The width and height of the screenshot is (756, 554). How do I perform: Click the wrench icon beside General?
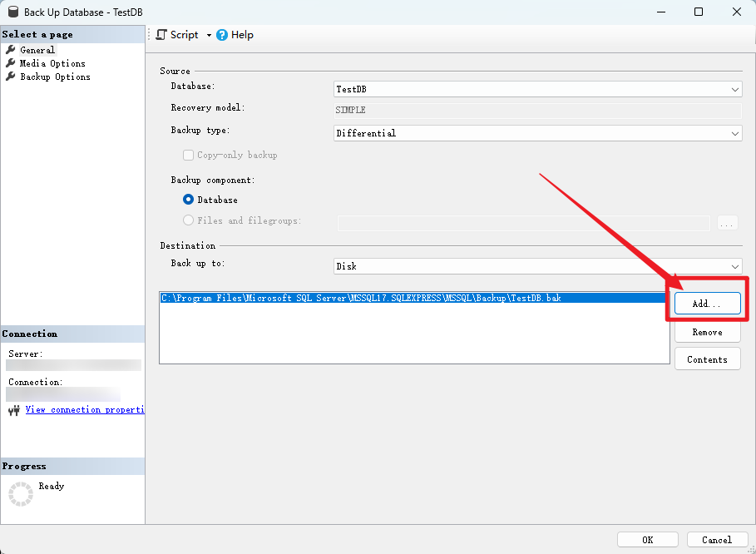tap(11, 50)
